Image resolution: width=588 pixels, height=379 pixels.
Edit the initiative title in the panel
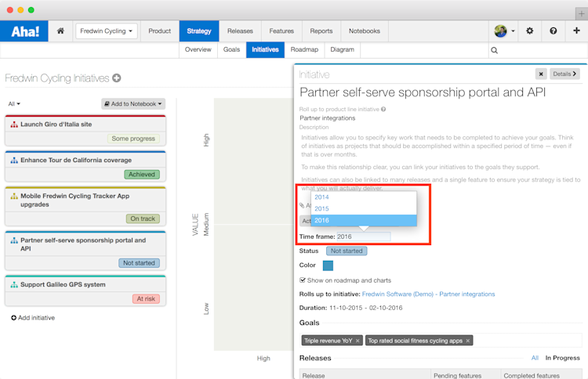[x=423, y=92]
